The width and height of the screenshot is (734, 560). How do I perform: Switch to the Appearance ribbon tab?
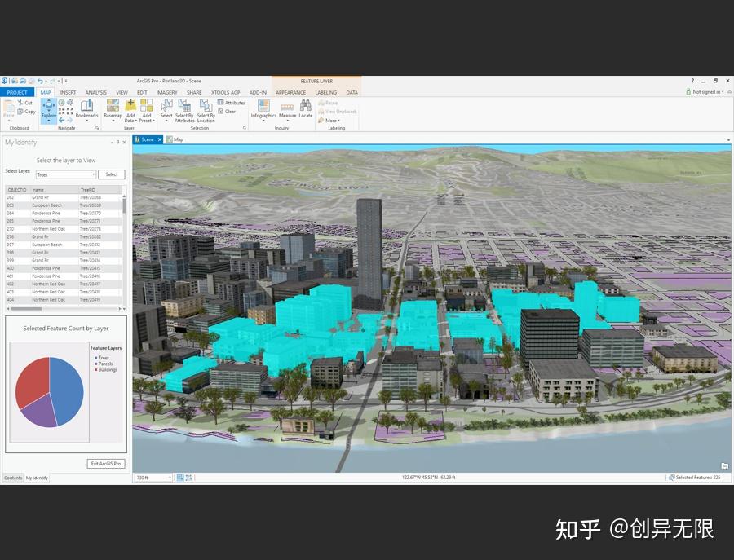(290, 92)
